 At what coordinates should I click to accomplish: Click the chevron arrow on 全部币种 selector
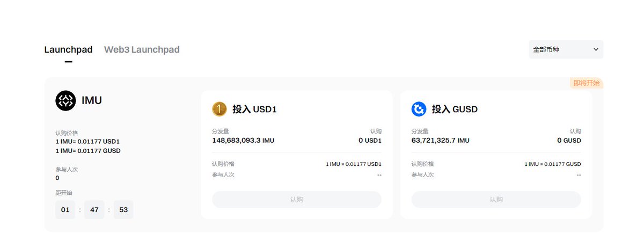[x=596, y=49]
